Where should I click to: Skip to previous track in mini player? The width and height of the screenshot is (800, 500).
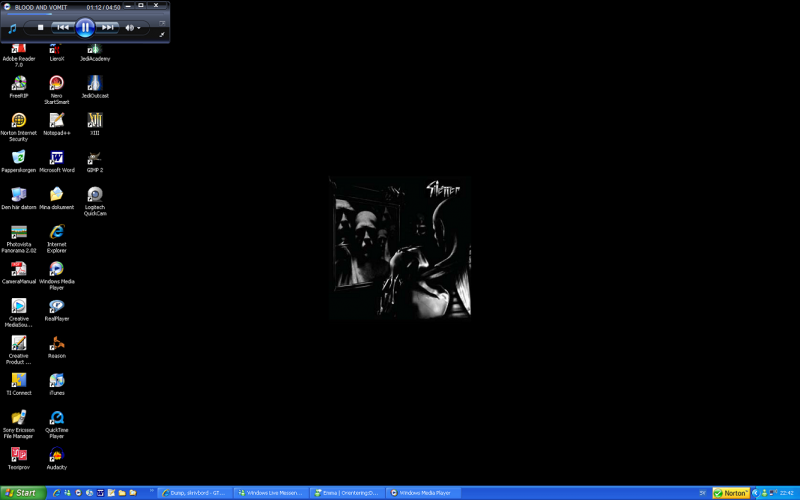point(63,28)
